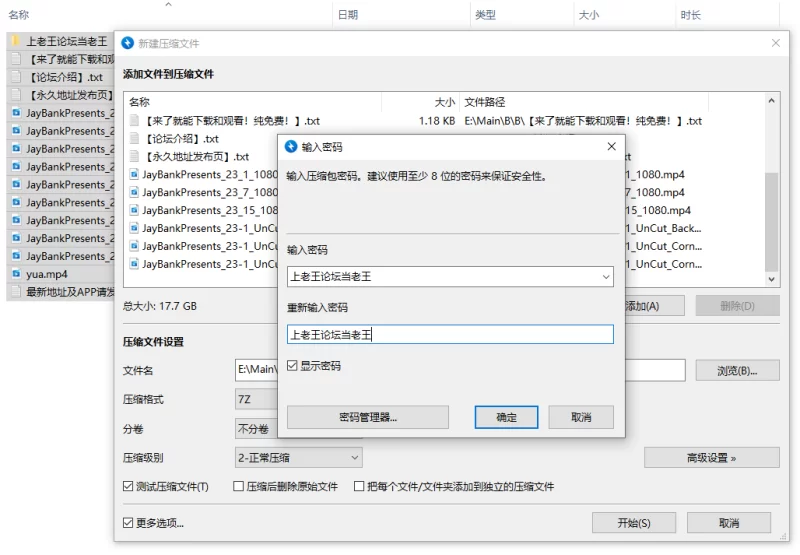This screenshot has height=555, width=800.
Task: Click the file list vertical scrollbar thumb
Action: pos(771,222)
